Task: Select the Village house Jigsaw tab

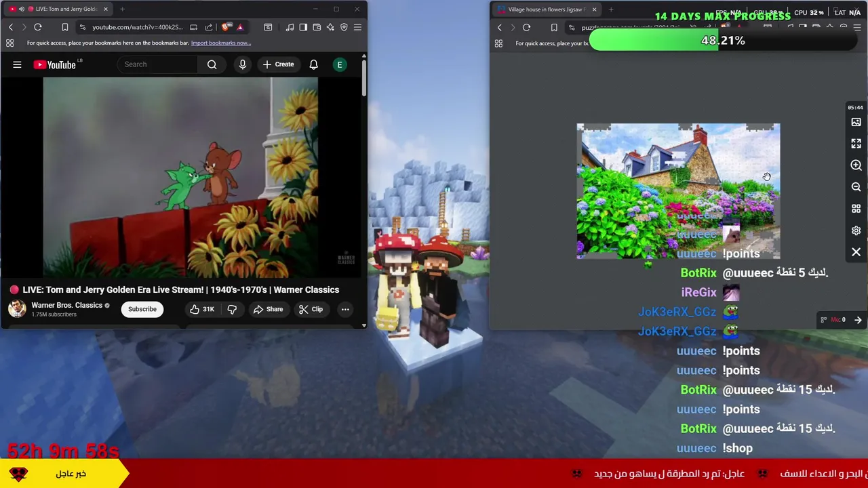Action: (547, 9)
